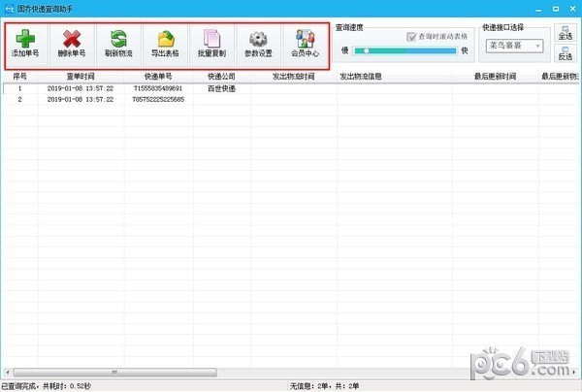Click the 最后更新时间 column header
The width and height of the screenshot is (582, 392).
[x=495, y=77]
